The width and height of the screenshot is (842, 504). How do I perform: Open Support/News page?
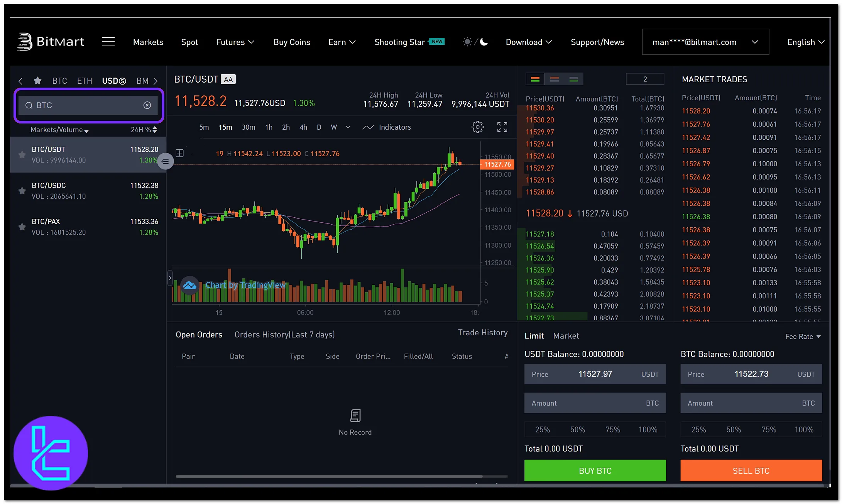pos(597,42)
